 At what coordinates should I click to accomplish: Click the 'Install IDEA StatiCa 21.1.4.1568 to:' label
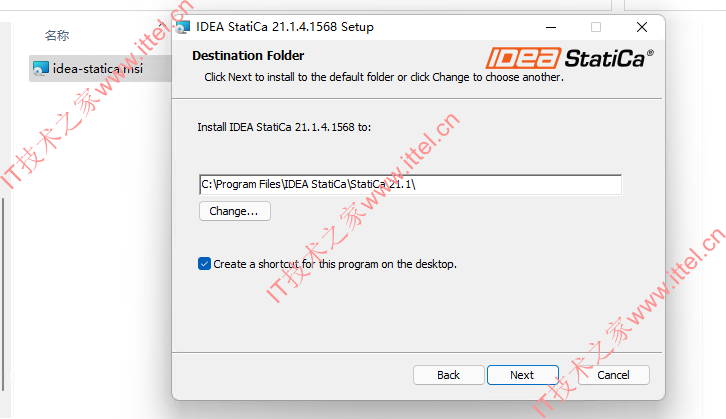coord(284,127)
